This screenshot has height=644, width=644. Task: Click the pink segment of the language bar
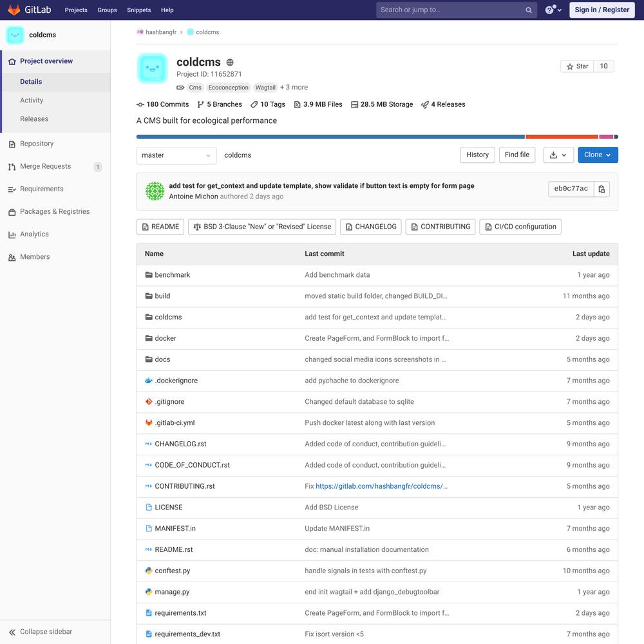(606, 137)
